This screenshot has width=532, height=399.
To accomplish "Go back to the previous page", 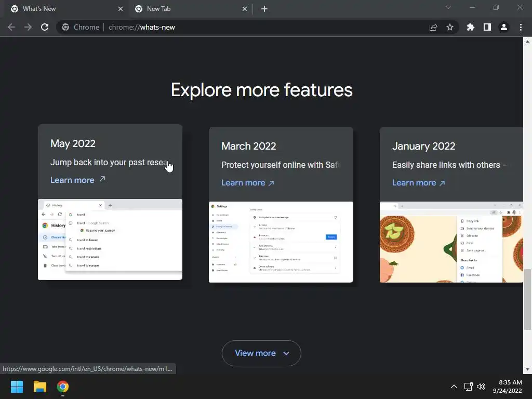I will pyautogui.click(x=11, y=27).
